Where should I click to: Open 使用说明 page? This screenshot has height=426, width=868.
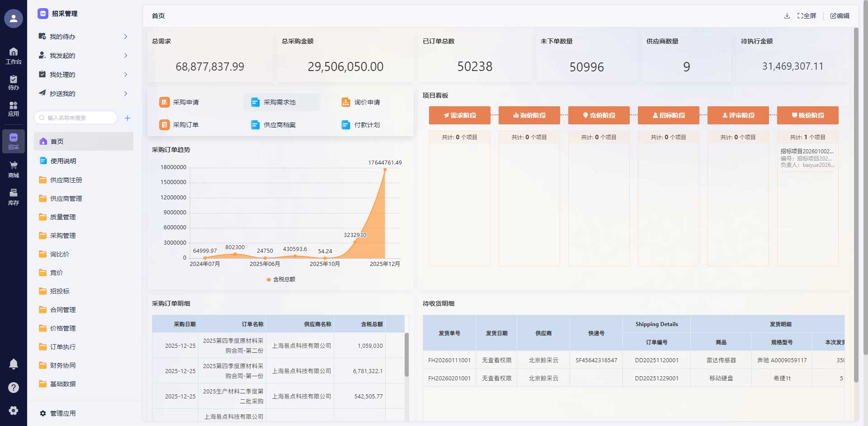[x=84, y=161]
